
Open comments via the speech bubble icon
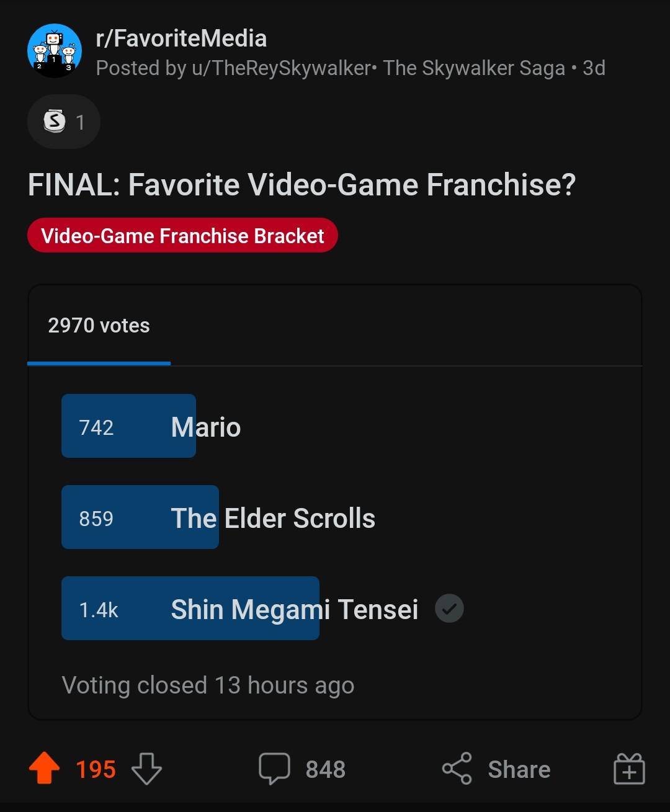pos(275,769)
